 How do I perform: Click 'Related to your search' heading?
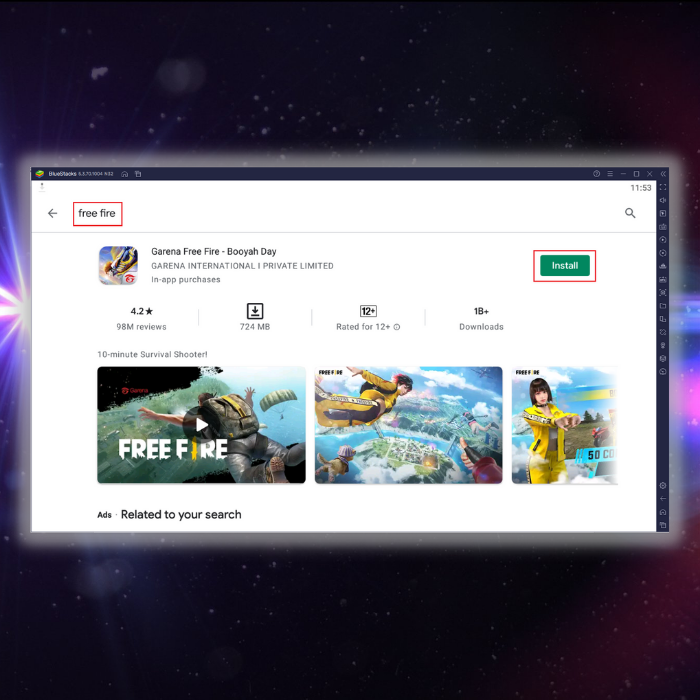(181, 515)
